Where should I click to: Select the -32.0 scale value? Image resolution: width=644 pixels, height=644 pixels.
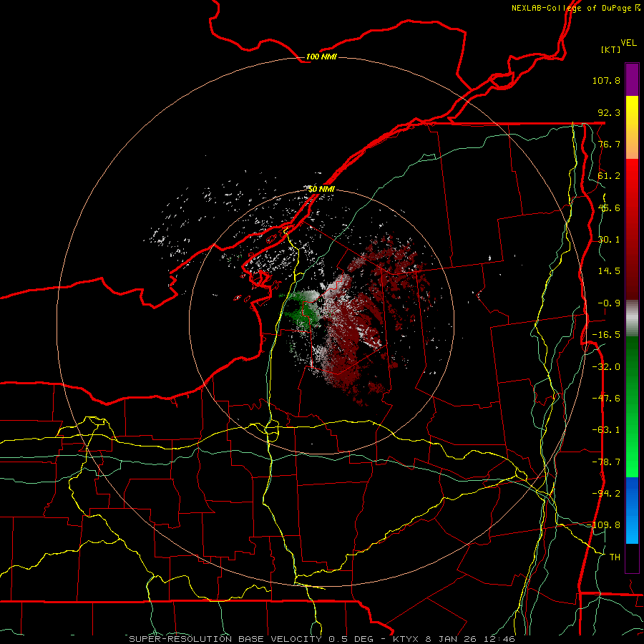(606, 367)
